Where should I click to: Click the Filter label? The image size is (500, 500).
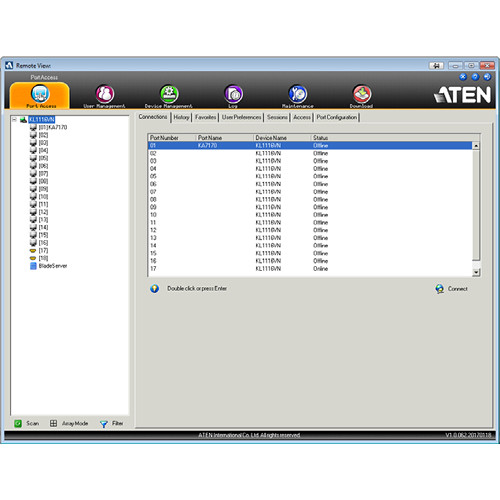coord(118,423)
